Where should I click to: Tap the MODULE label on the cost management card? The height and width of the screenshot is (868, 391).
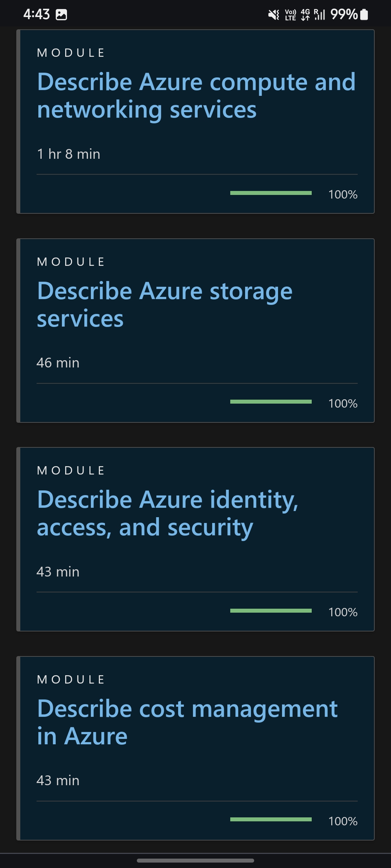[71, 679]
